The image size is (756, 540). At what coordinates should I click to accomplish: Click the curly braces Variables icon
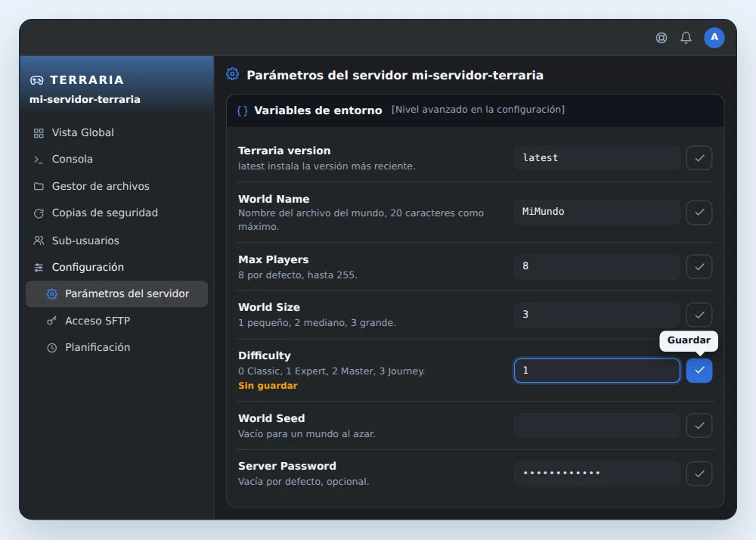(243, 111)
